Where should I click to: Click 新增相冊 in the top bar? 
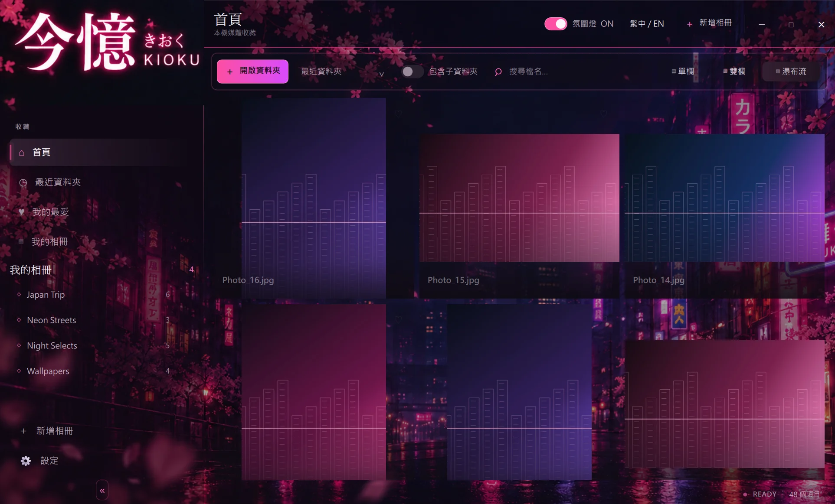[x=710, y=23]
